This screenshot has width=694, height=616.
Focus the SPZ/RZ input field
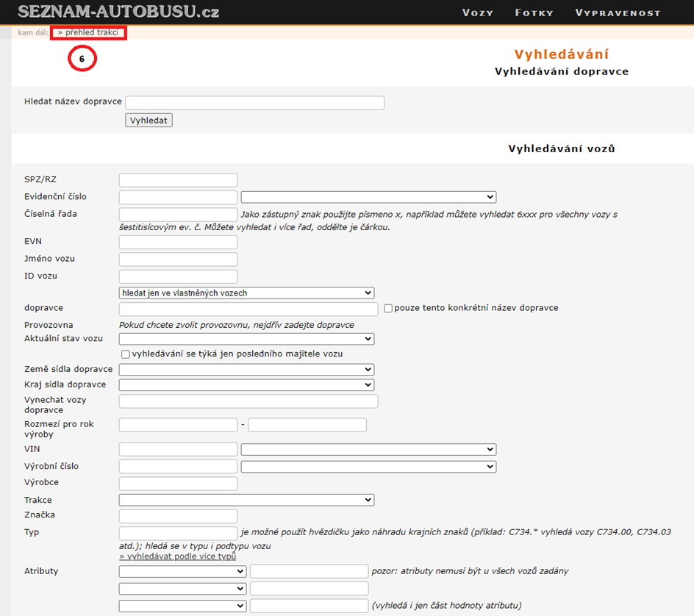(178, 180)
